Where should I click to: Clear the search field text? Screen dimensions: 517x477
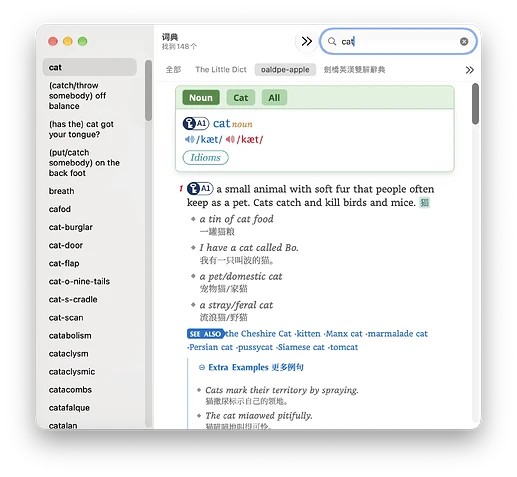[x=464, y=41]
